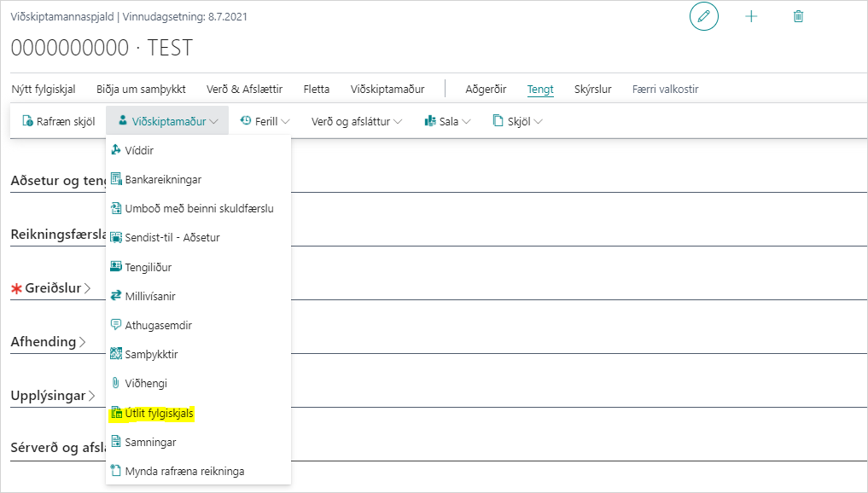Click the trash delete icon
Viewport: 868px width, 493px height.
(x=798, y=17)
